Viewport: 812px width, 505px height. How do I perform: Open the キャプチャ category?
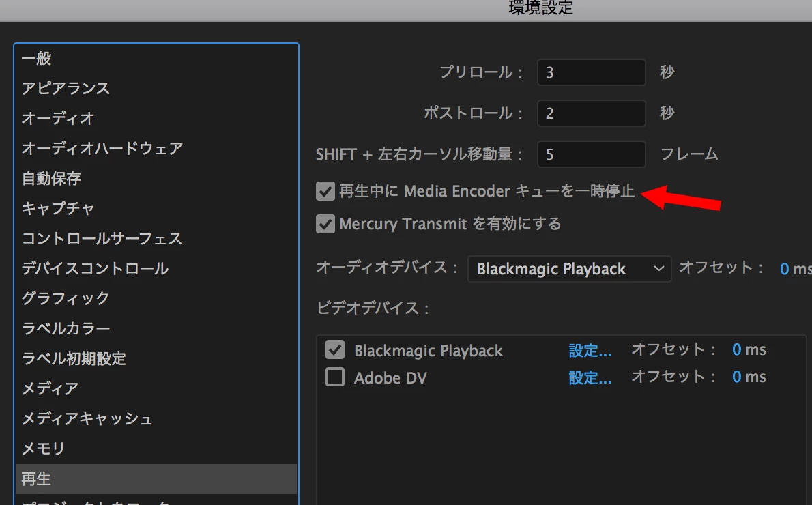tap(156, 209)
